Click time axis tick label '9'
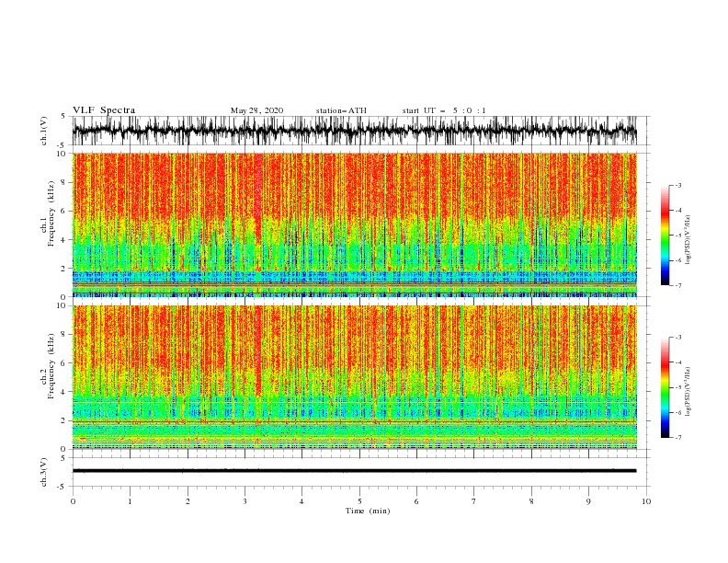 (588, 501)
